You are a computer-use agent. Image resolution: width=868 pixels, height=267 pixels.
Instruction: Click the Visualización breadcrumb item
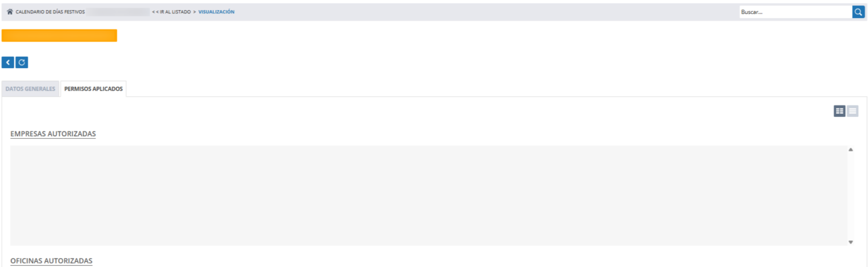[x=216, y=12]
